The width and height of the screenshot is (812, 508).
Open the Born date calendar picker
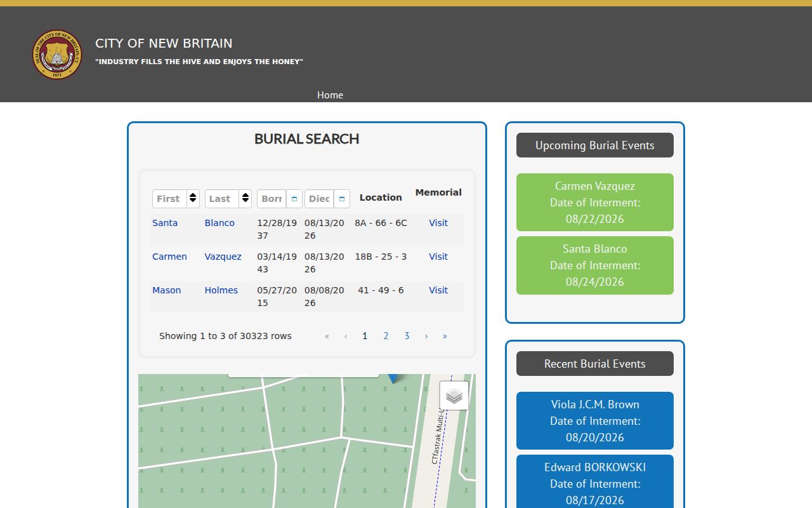point(294,199)
